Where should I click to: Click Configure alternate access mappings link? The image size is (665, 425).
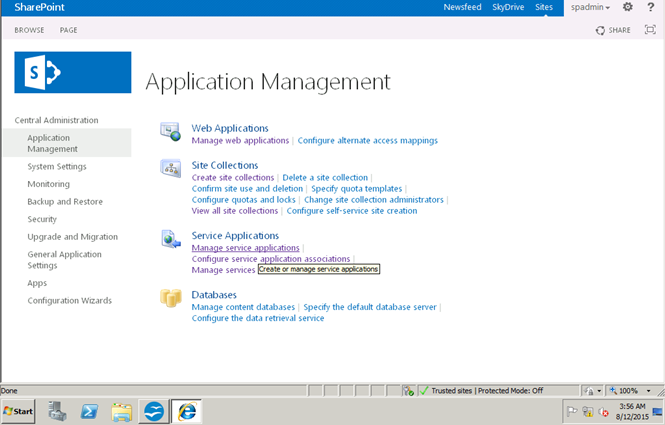pos(368,140)
